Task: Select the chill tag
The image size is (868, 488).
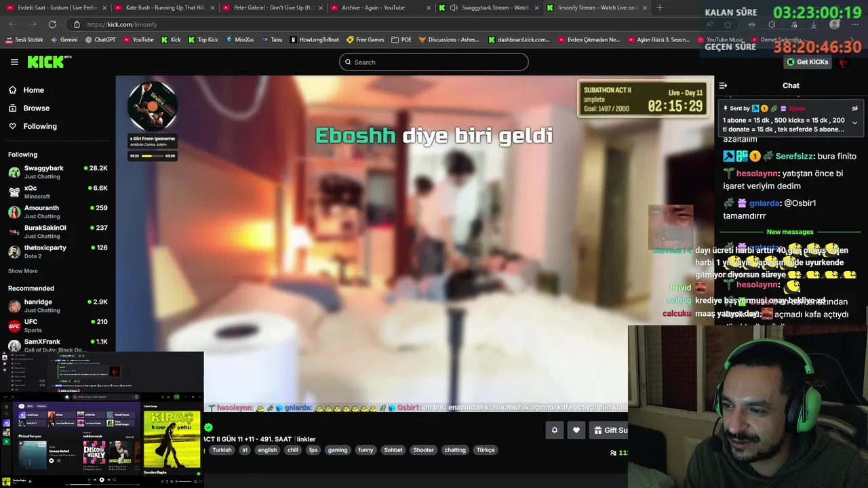Action: tap(293, 450)
